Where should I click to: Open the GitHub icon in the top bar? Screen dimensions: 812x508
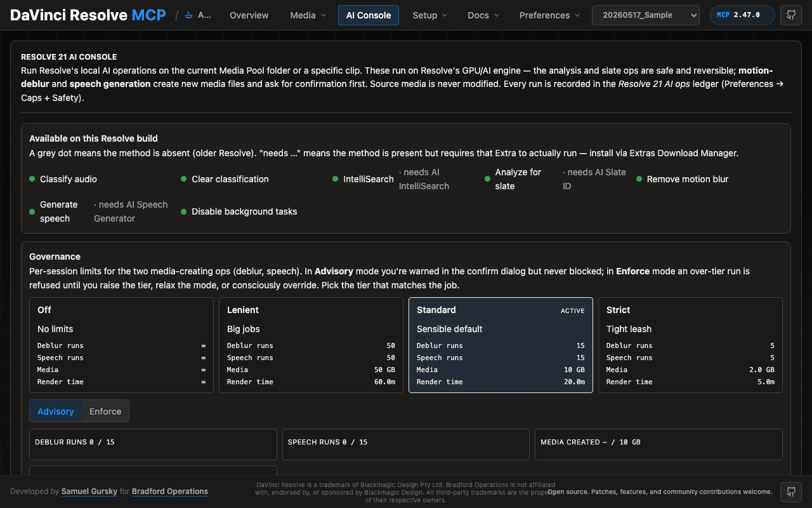[x=790, y=15]
